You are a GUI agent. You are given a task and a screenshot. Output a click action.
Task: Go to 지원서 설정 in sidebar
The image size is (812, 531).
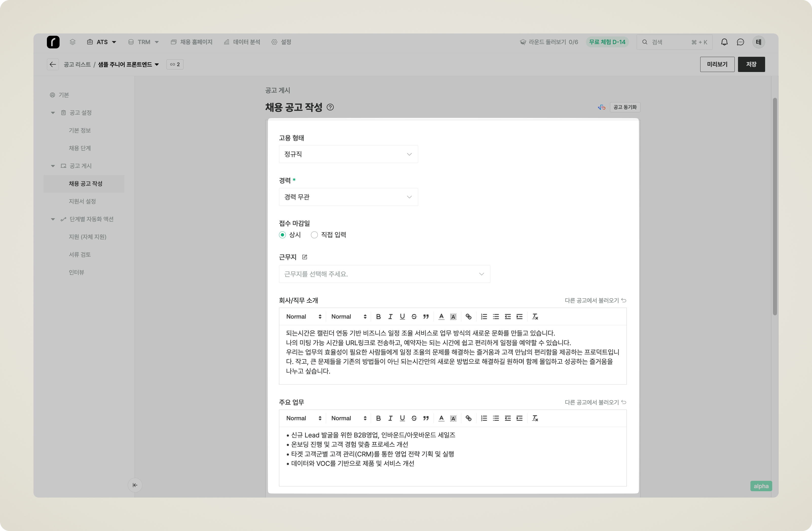click(x=82, y=201)
